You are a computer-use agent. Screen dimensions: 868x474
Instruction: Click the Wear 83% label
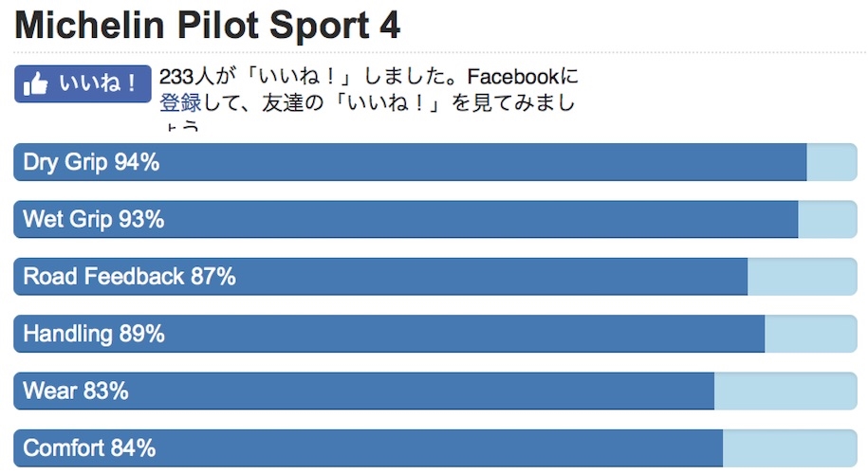75,391
